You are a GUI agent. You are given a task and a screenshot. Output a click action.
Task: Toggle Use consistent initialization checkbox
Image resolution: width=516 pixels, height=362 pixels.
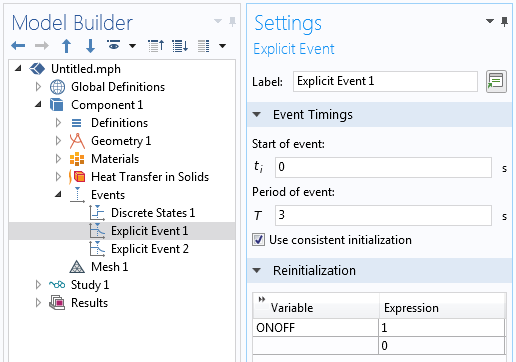259,240
